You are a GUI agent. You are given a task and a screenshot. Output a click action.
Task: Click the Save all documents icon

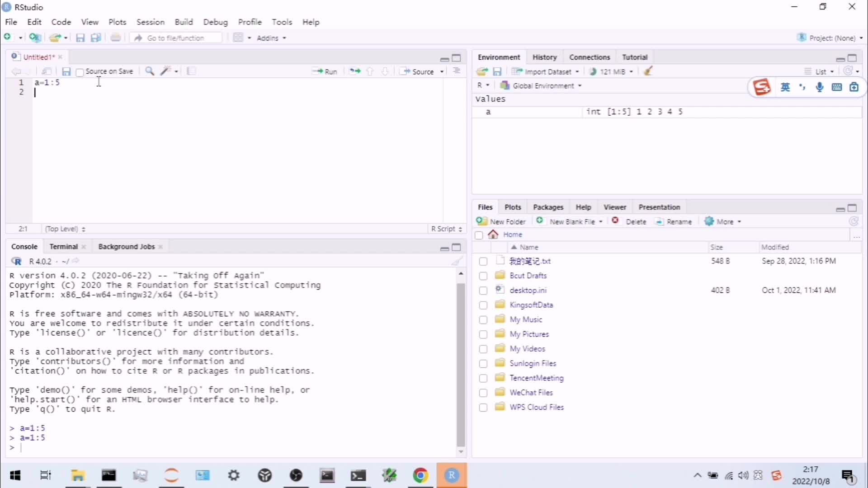click(x=96, y=38)
